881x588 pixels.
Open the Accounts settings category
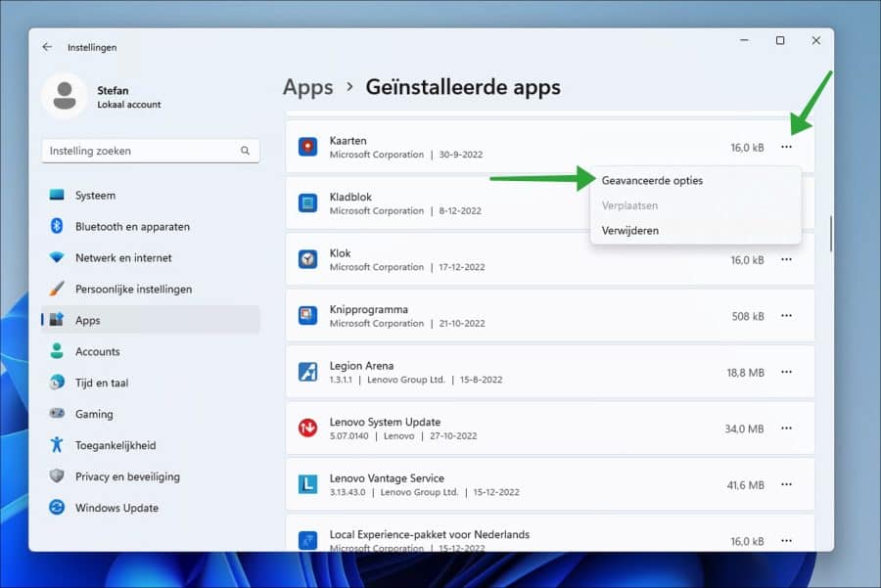point(151,351)
